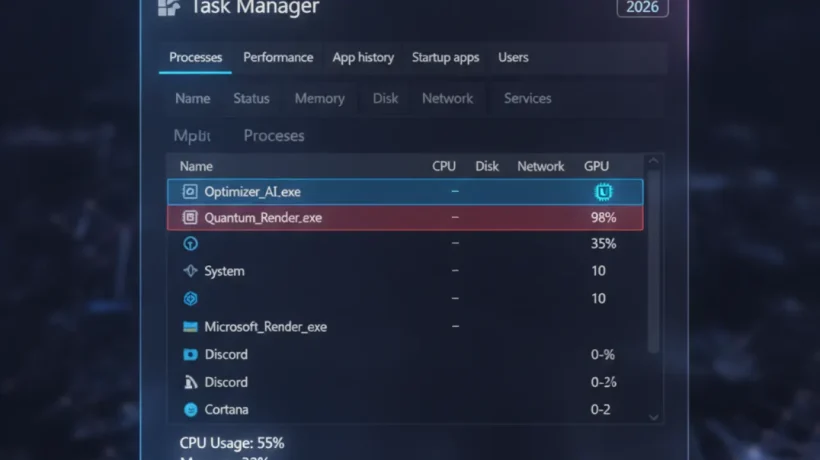The width and height of the screenshot is (820, 460).
Task: Click the antenna icon of the Discord row showing 0-2%
Action: [x=190, y=382]
